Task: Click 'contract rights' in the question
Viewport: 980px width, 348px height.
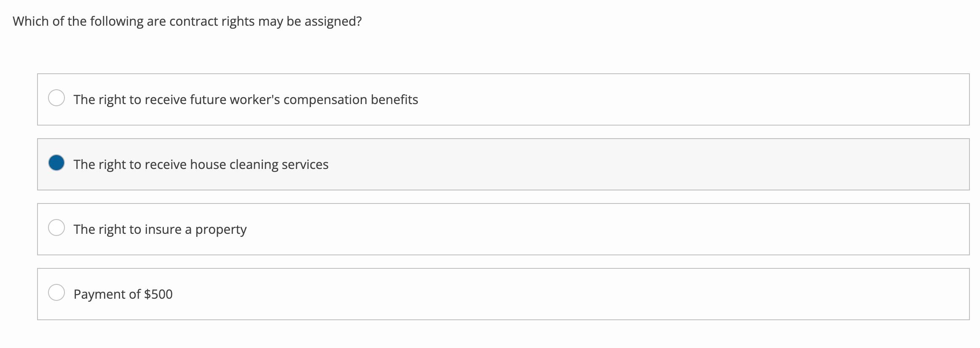Action: pyautogui.click(x=212, y=21)
